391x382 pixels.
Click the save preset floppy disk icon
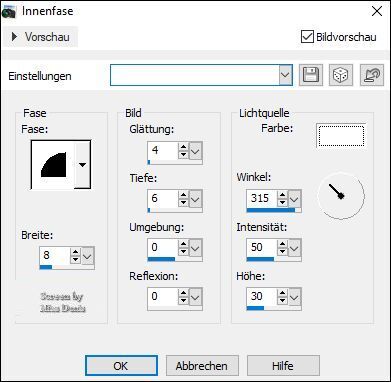pyautogui.click(x=310, y=75)
